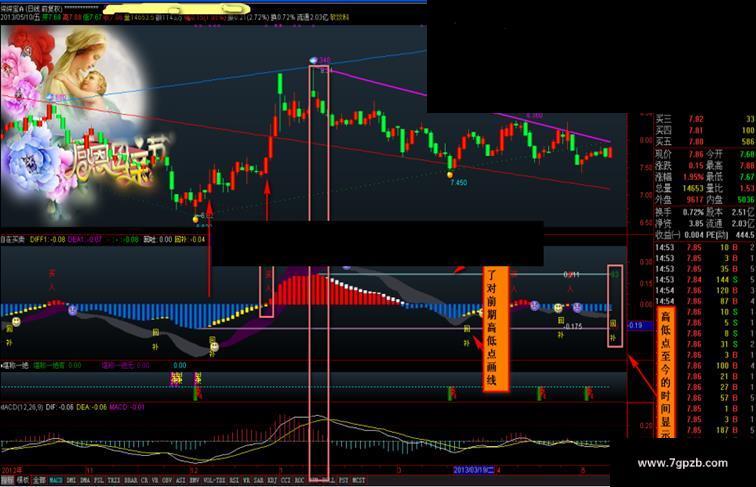Image resolution: width=756 pixels, height=487 pixels.
Task: Click the 7.450 price label on chart
Action: [x=459, y=183]
